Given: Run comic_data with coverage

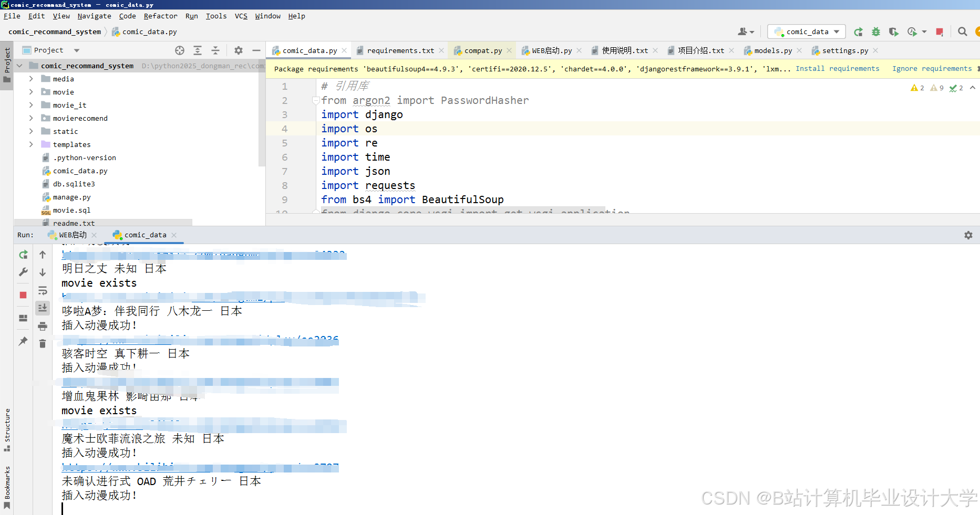Looking at the screenshot, I should (893, 31).
